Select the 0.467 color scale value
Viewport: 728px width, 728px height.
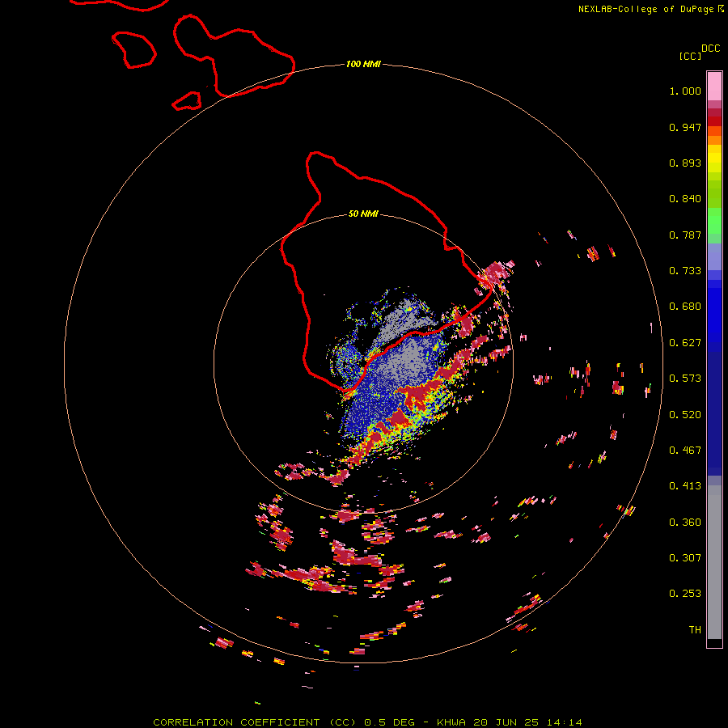685,451
